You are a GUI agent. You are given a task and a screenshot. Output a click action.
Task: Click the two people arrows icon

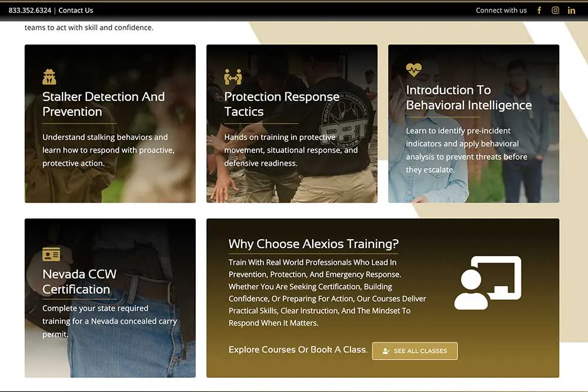[x=233, y=77]
